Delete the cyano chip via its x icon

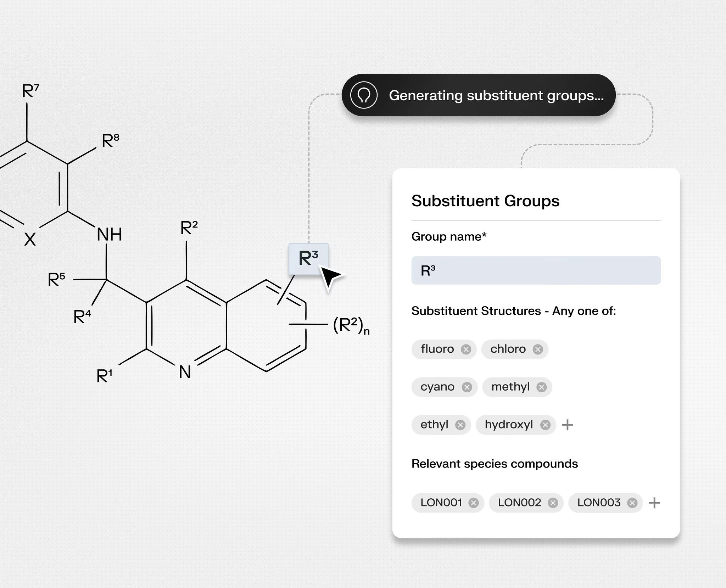point(467,387)
